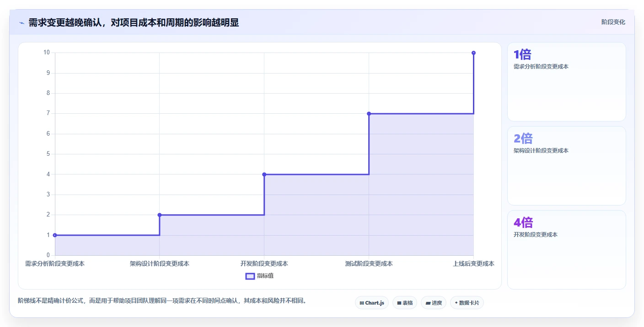Click the 数据卡片 tag chip
The image size is (644, 327).
click(467, 303)
